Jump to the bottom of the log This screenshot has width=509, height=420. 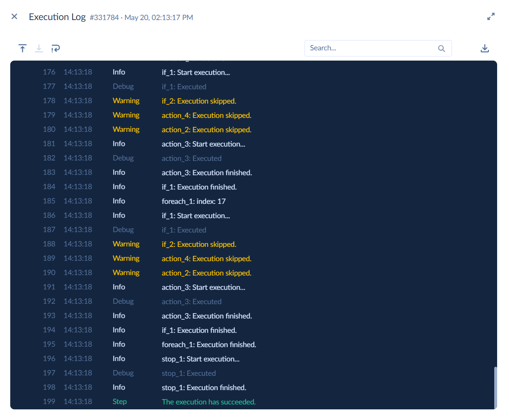click(x=39, y=48)
